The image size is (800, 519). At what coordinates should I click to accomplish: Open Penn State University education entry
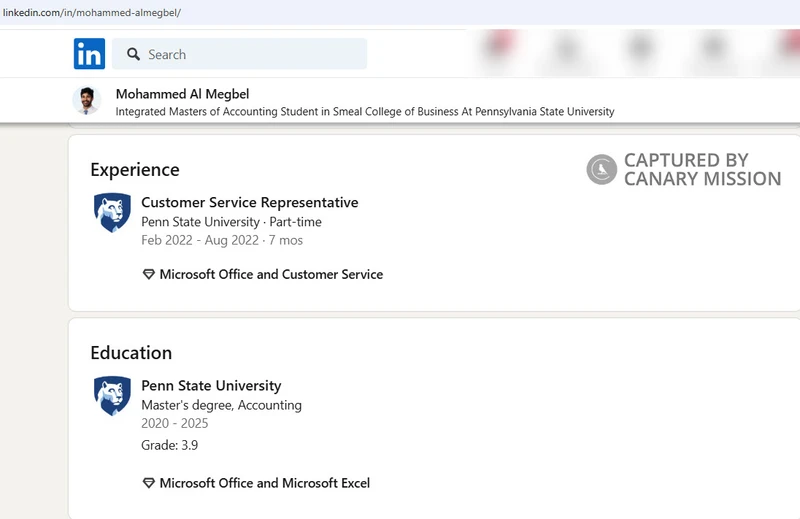[x=211, y=386]
